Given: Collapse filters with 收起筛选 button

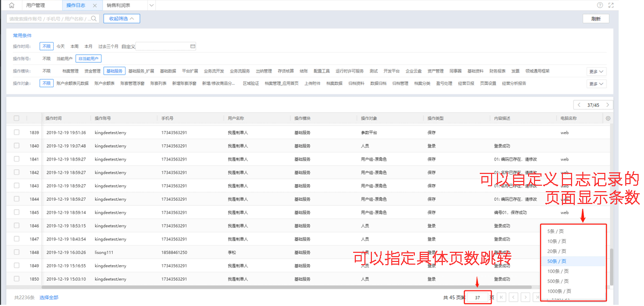Looking at the screenshot, I should point(122,18).
